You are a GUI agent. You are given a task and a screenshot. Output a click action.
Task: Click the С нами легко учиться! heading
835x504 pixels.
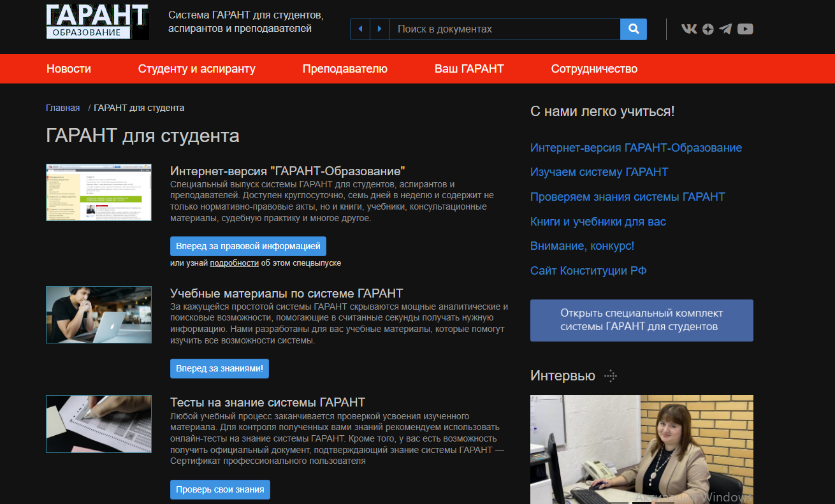602,112
